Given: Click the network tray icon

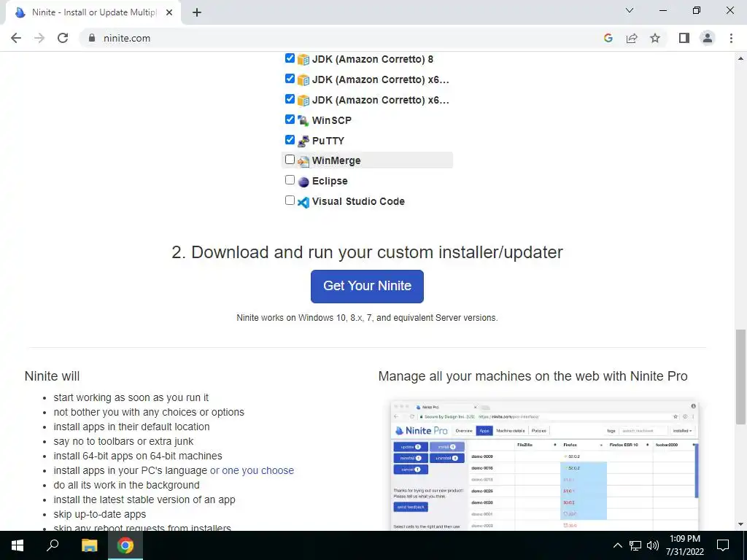Looking at the screenshot, I should pos(635,545).
